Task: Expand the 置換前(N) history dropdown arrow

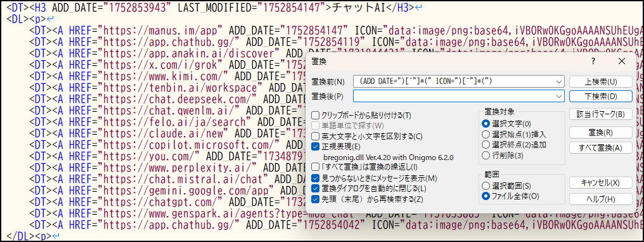Action: pyautogui.click(x=559, y=81)
